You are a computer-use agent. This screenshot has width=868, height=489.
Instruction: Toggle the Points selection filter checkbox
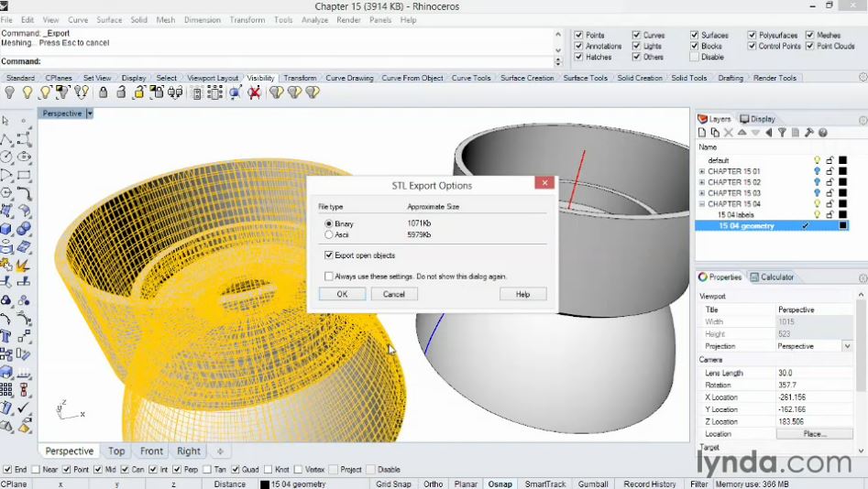point(578,35)
